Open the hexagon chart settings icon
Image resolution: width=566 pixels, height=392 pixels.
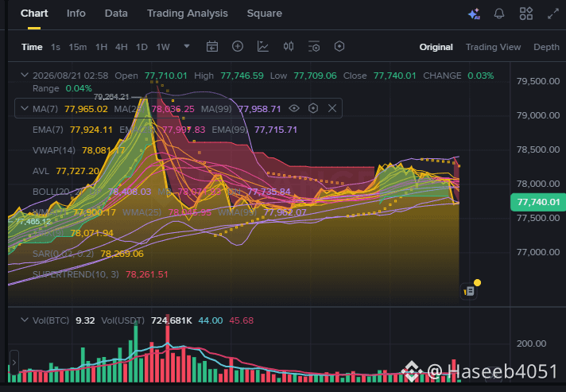(339, 47)
